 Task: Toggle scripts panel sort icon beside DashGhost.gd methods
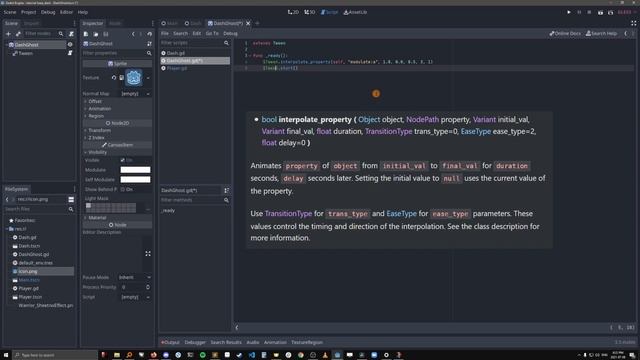pyautogui.click(x=227, y=190)
